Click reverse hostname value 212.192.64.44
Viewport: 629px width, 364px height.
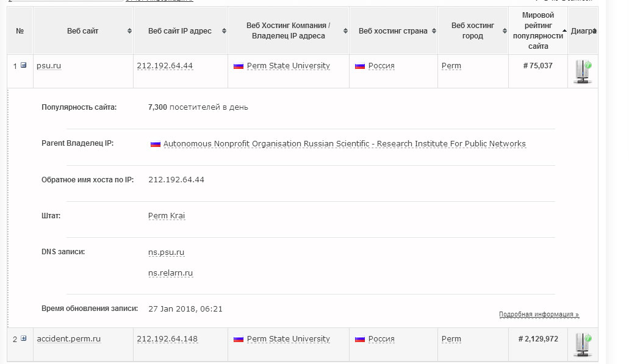[176, 180]
